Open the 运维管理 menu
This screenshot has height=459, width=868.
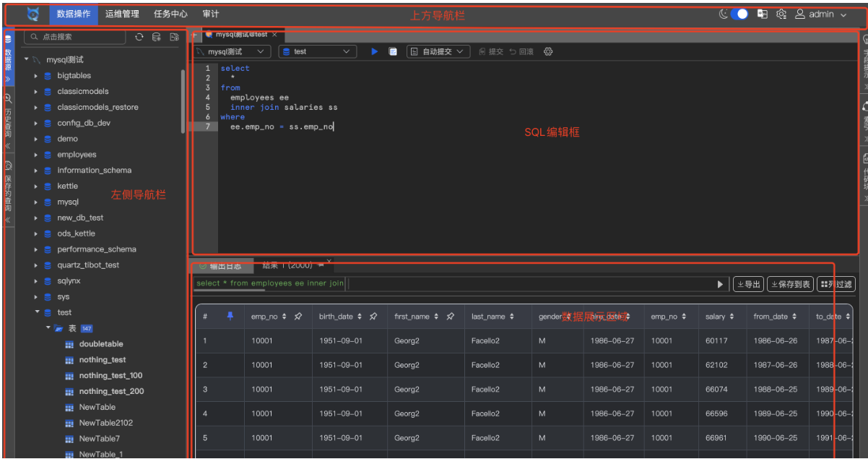(122, 14)
